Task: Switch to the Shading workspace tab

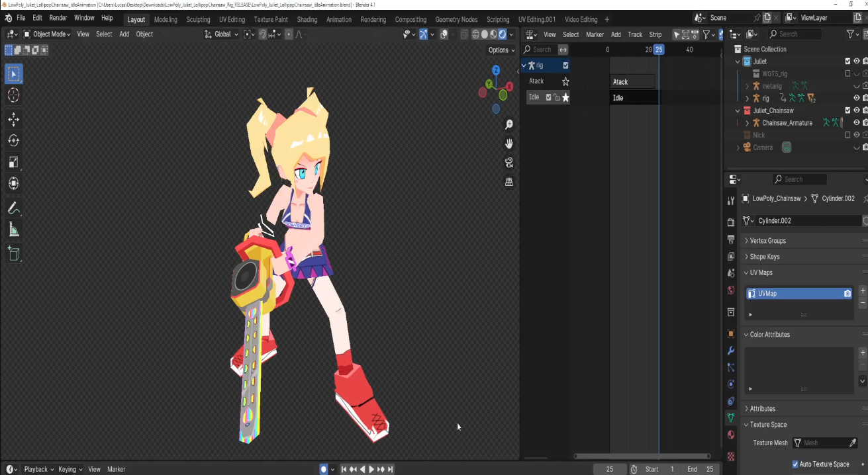Action: coord(307,19)
